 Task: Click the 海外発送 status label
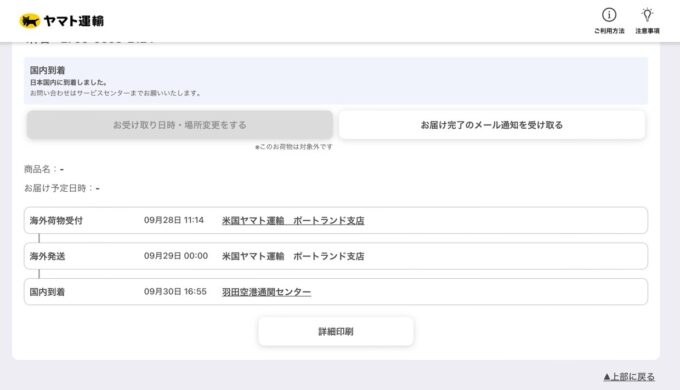click(47, 256)
